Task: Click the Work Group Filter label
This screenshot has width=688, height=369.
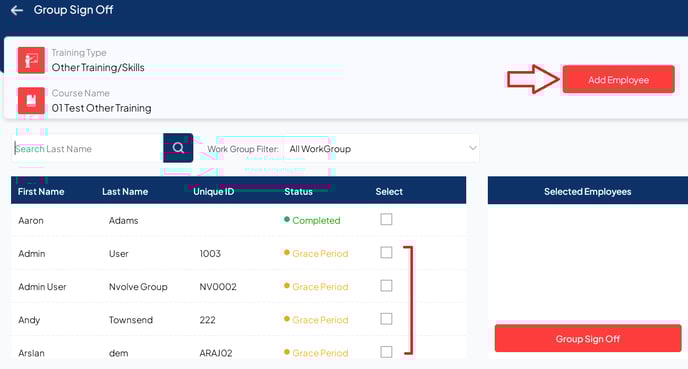Action: (x=243, y=149)
